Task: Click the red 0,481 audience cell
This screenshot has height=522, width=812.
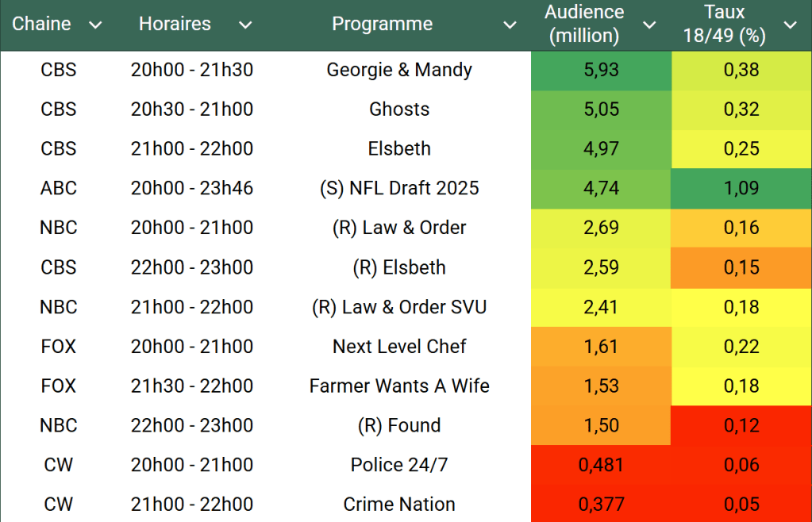Action: tap(601, 465)
